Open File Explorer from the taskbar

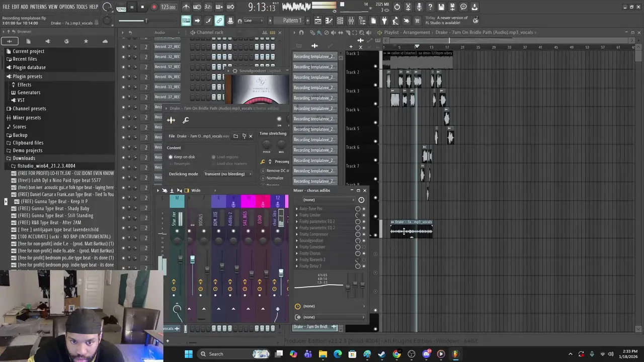click(x=323, y=354)
